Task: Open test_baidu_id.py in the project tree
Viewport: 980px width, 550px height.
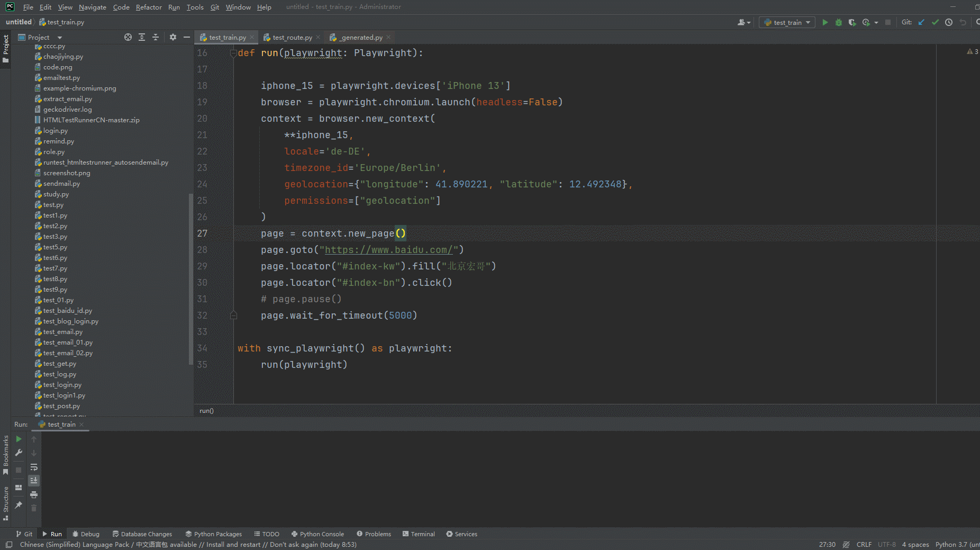Action: (x=67, y=311)
